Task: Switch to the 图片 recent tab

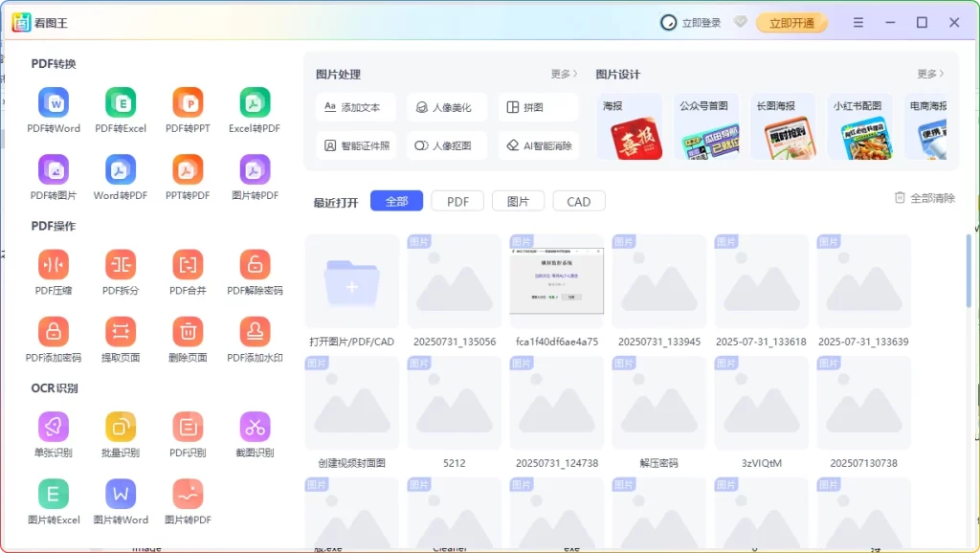Action: 518,201
